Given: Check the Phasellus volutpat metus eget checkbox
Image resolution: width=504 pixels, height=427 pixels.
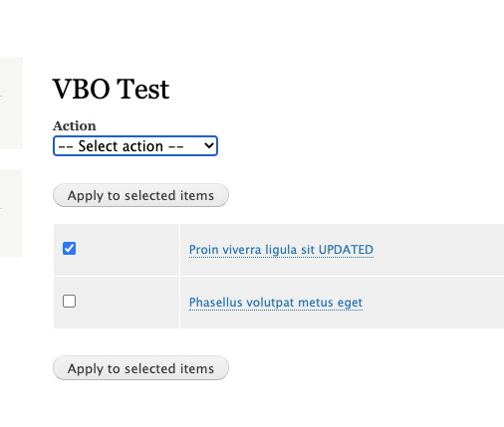Looking at the screenshot, I should pyautogui.click(x=69, y=302).
